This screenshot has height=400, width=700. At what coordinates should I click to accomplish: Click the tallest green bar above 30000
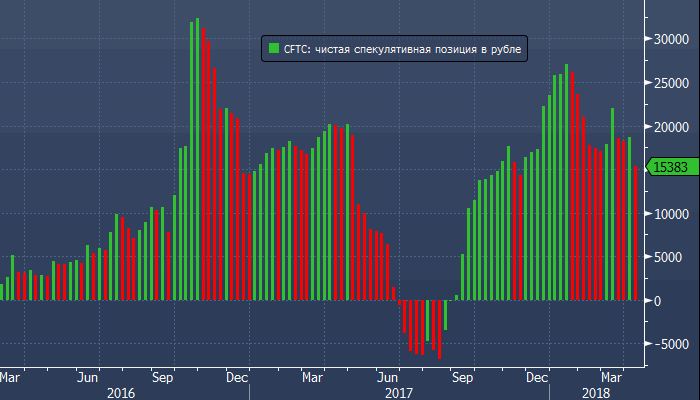pyautogui.click(x=197, y=160)
